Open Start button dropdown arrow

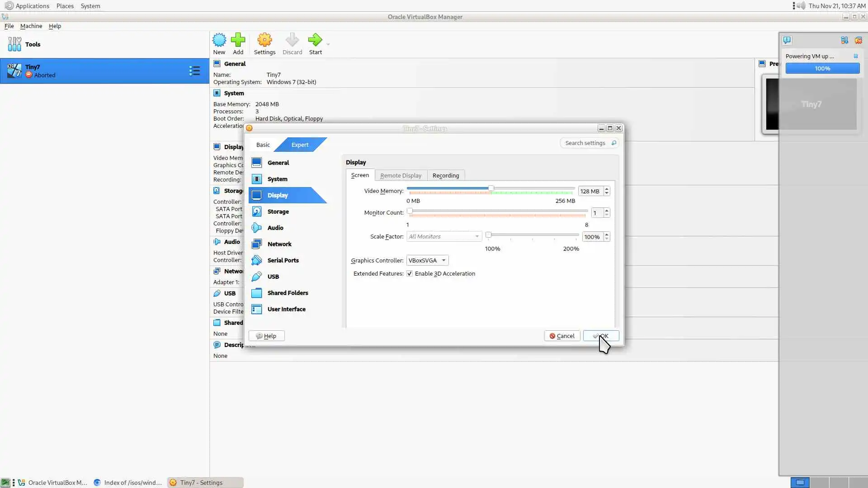pos(328,44)
